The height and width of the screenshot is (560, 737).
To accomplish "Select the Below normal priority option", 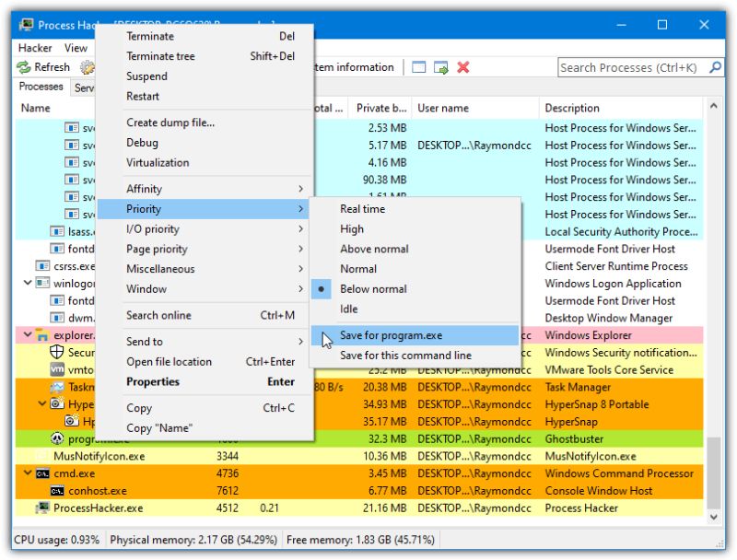I will [415, 289].
